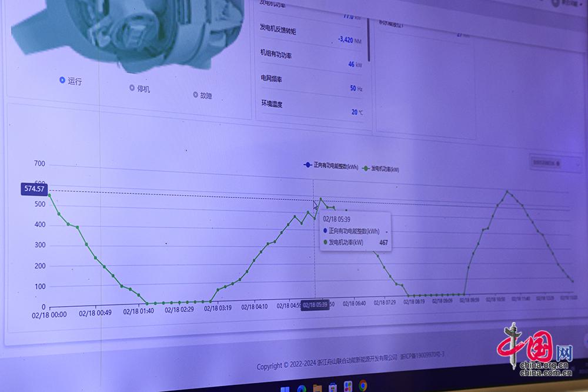The image size is (588, 392).
Task: Click the 机组有功功率 46 kW row
Action: [311, 59]
